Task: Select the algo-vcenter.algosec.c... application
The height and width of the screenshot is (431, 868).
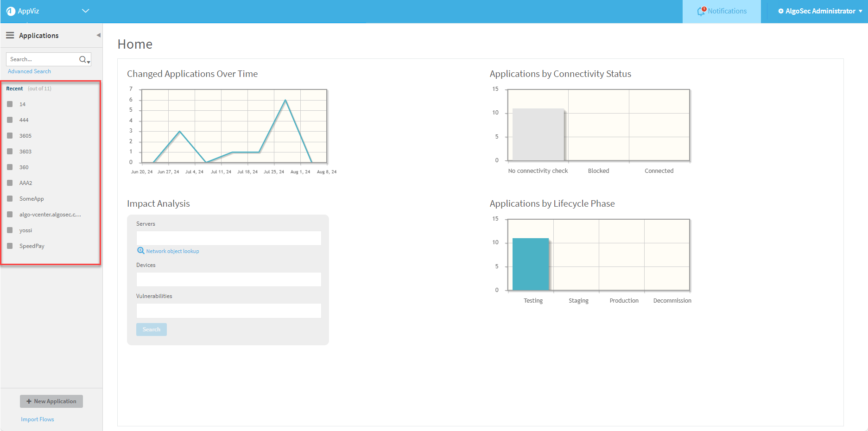Action: (x=50, y=215)
